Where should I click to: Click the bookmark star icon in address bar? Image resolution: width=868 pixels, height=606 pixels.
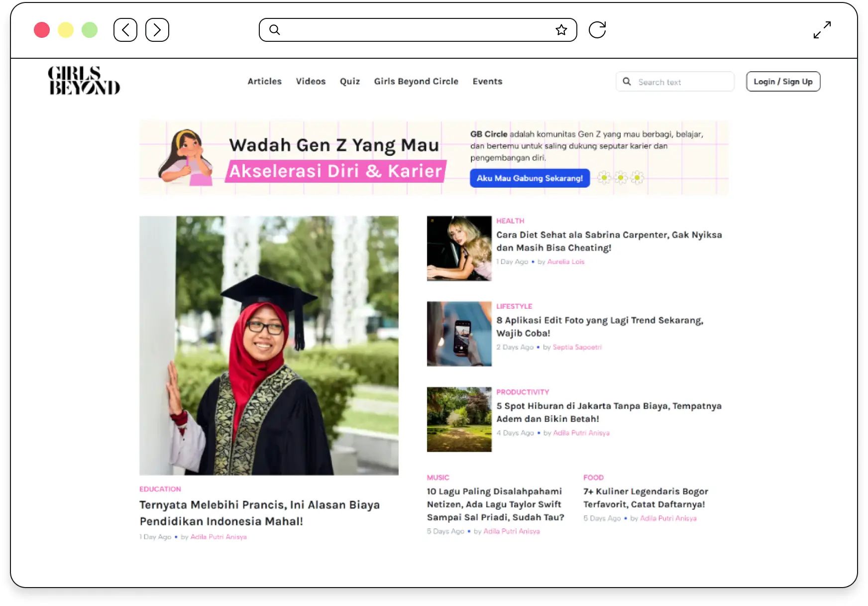coord(561,30)
